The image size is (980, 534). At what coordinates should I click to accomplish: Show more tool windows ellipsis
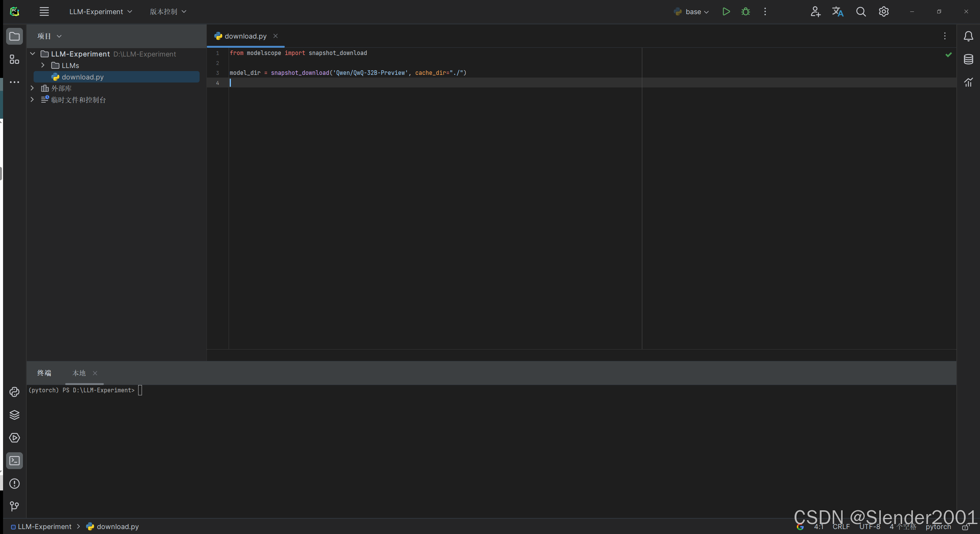pyautogui.click(x=15, y=82)
